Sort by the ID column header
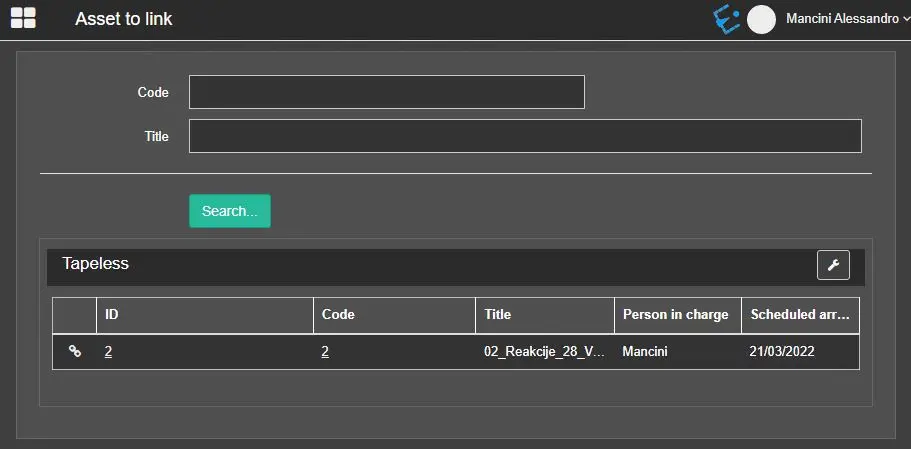The height and width of the screenshot is (449, 911). (x=205, y=315)
